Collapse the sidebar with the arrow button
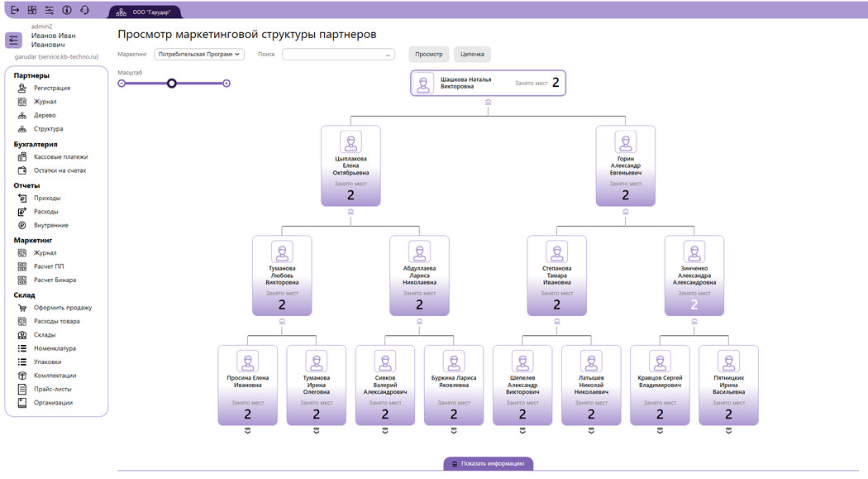The image size is (868, 479). [13, 41]
